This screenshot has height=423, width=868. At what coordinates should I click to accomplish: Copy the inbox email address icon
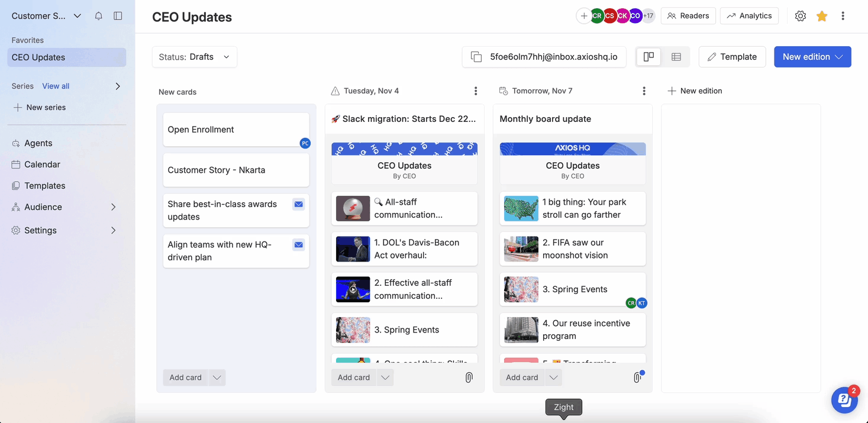coord(476,57)
